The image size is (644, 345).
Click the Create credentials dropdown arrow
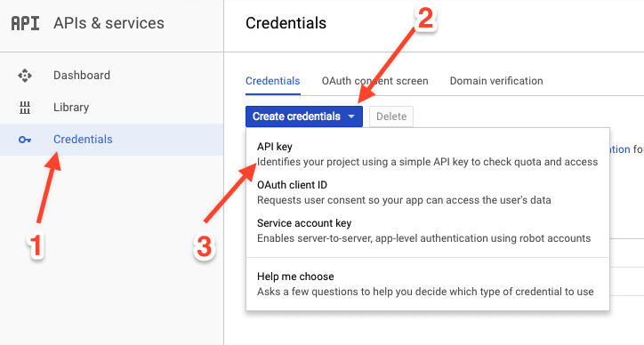(x=351, y=116)
